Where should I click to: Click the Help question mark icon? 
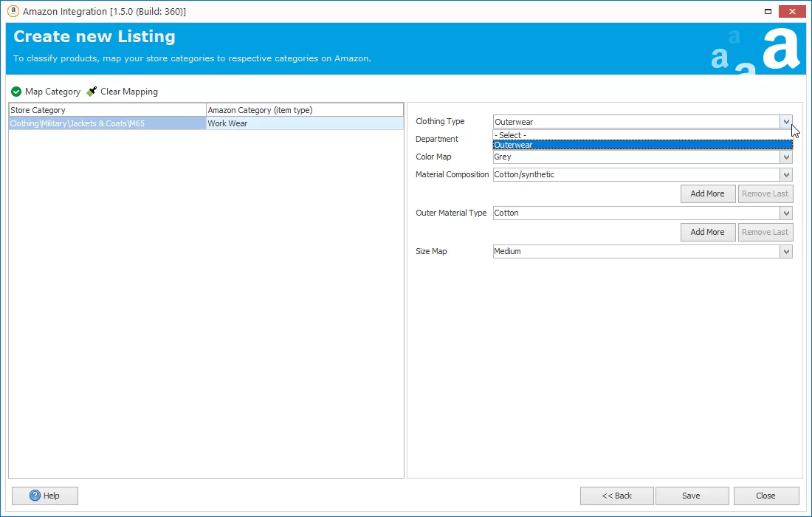(x=35, y=496)
